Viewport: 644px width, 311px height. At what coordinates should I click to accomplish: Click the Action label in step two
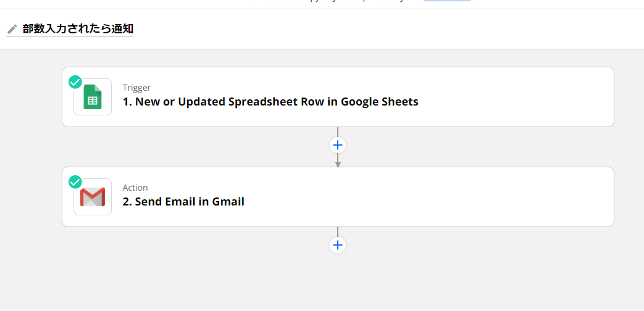coord(135,188)
